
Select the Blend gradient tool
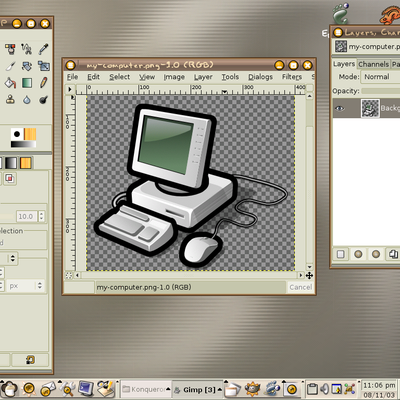click(27, 83)
